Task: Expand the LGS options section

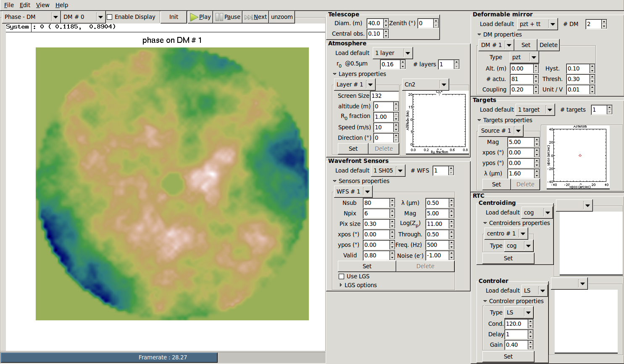Action: [x=341, y=285]
